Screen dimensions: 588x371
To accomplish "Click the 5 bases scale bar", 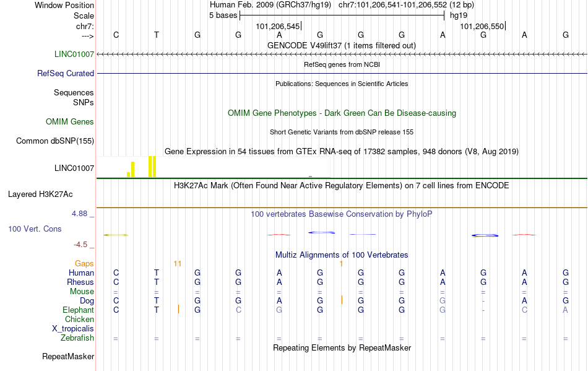I will click(x=342, y=15).
